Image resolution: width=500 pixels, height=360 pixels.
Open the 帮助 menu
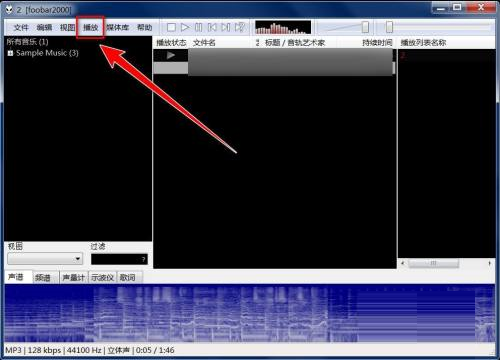pos(145,27)
